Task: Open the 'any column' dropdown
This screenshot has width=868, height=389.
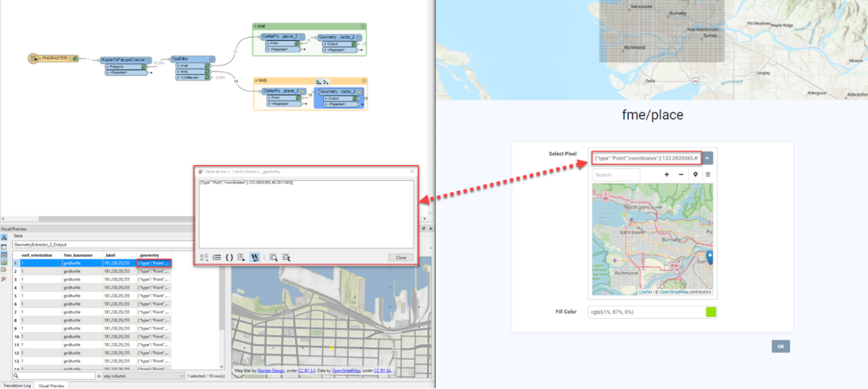Action: click(144, 376)
